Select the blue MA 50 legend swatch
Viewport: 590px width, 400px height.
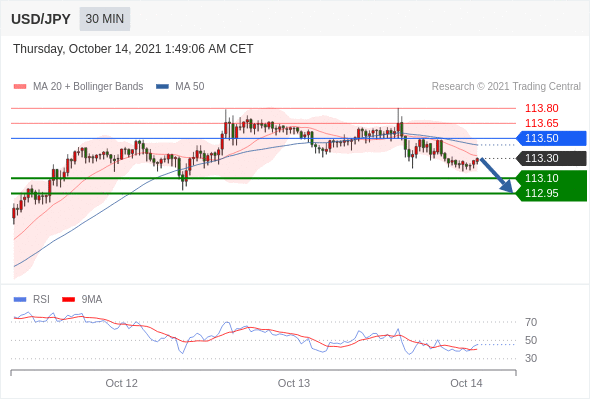point(162,87)
